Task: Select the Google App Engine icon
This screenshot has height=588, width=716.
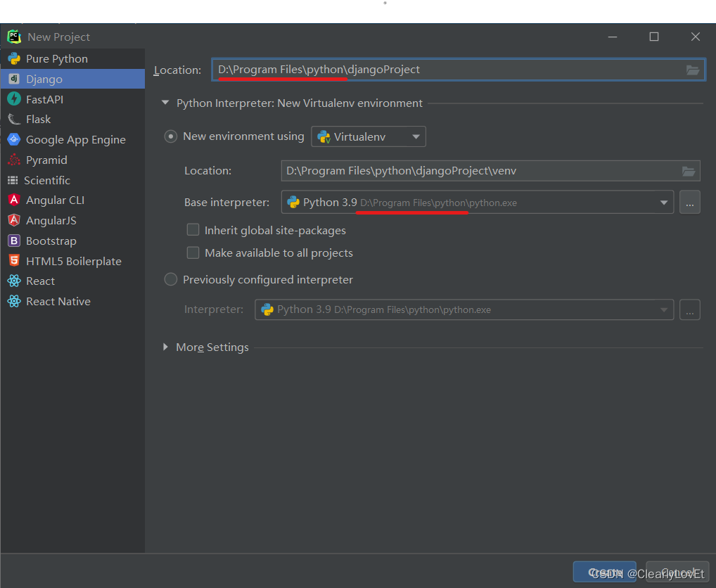Action: point(14,140)
